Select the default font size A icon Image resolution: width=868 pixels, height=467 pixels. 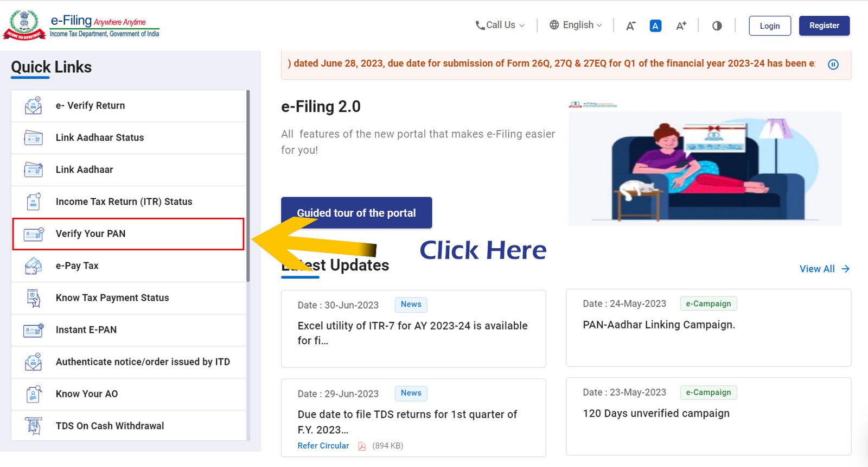click(x=655, y=26)
